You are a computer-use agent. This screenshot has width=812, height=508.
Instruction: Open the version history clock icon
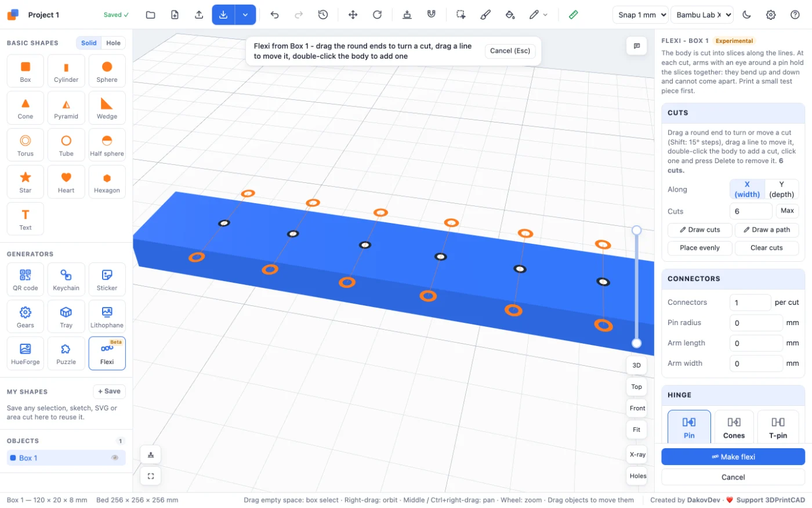click(x=323, y=15)
